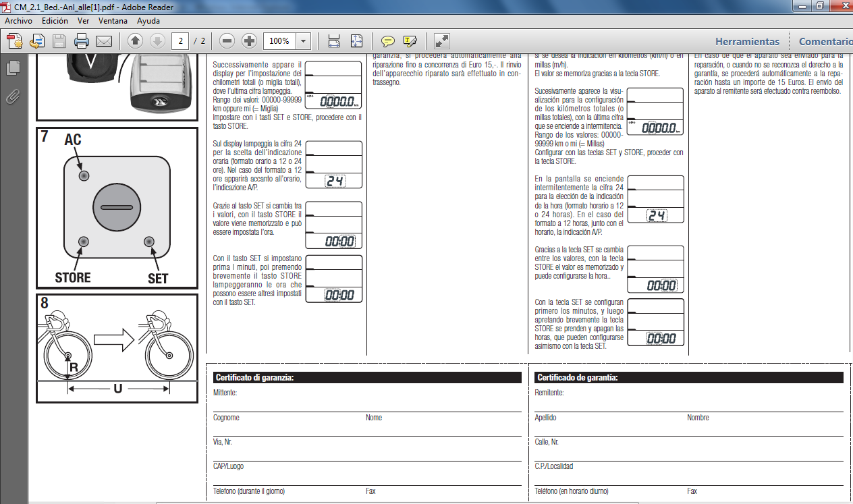Click the convert/share file icon
Viewport: 853px width, 504px height.
point(37,41)
